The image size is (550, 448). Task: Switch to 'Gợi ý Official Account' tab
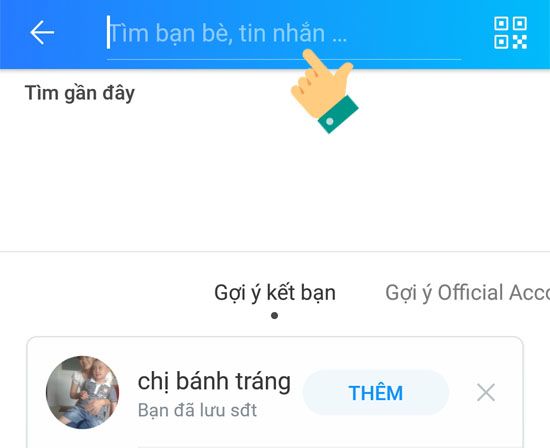pyautogui.click(x=467, y=293)
